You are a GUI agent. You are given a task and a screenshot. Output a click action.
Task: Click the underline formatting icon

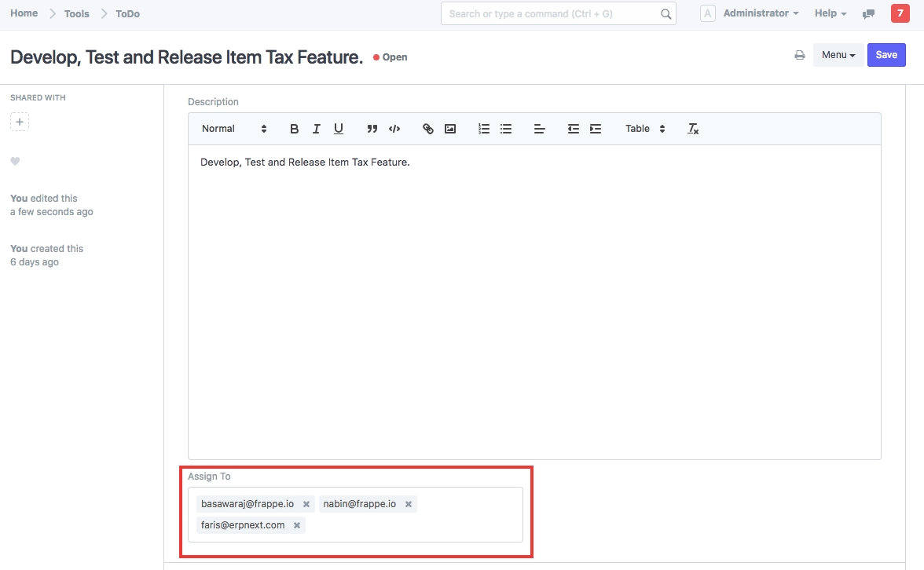point(339,129)
